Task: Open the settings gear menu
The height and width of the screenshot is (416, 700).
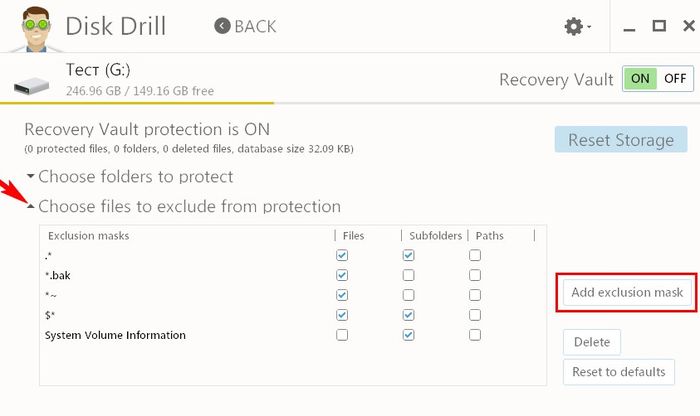Action: point(575,27)
